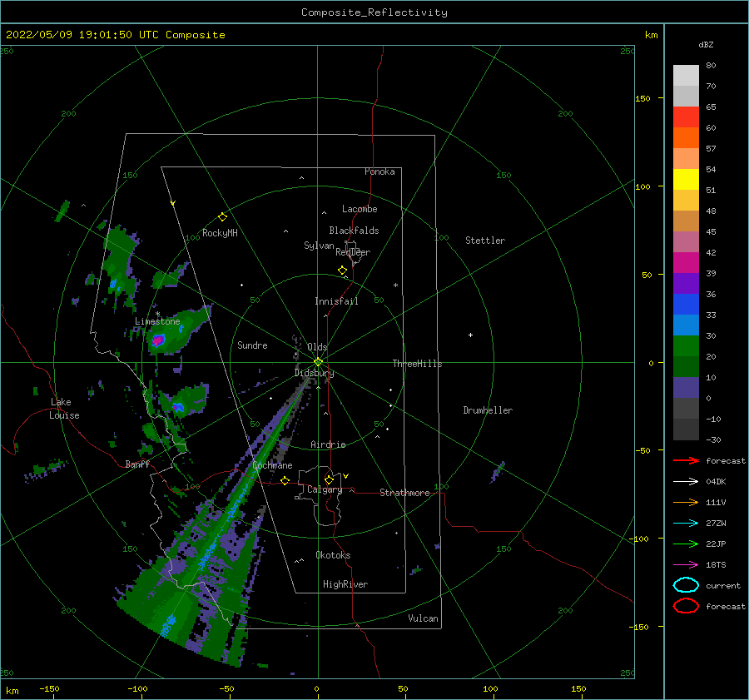The height and width of the screenshot is (700, 749).
Task: Click the blue-cored storm cell west of Sundre
Action: click(x=178, y=407)
